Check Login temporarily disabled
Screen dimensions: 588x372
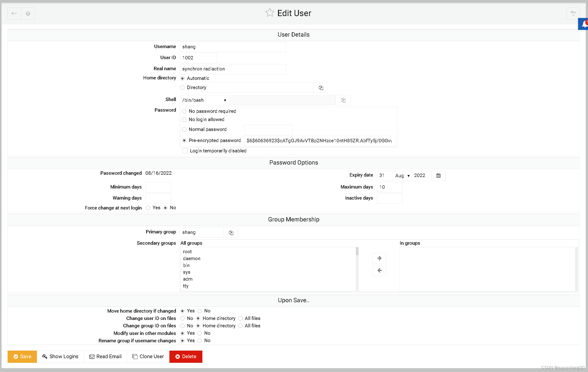click(x=185, y=151)
